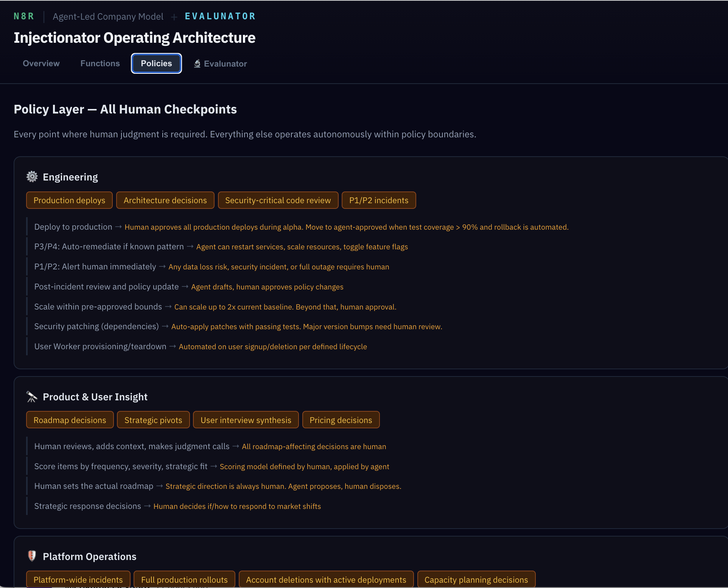Click the Product & User Insight heading
Viewport: 728px width, 588px height.
pyautogui.click(x=95, y=397)
